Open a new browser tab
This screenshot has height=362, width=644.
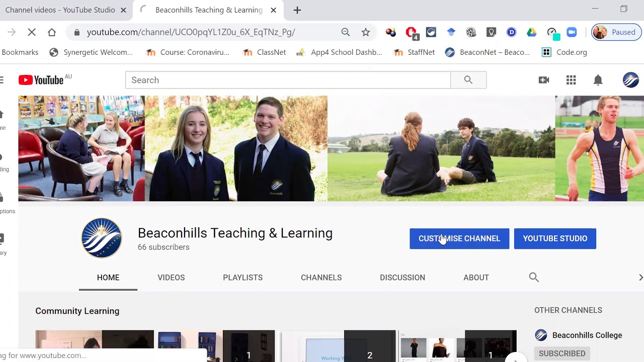(x=297, y=10)
